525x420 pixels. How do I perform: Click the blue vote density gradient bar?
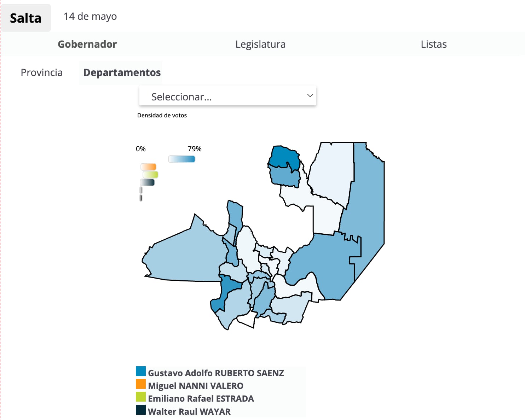(x=181, y=159)
